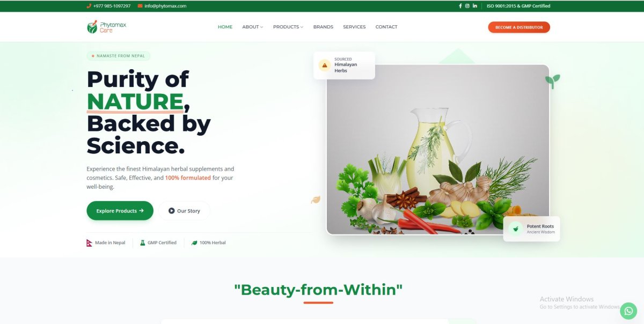Click the Explore Products button
644x324 pixels.
tap(120, 211)
